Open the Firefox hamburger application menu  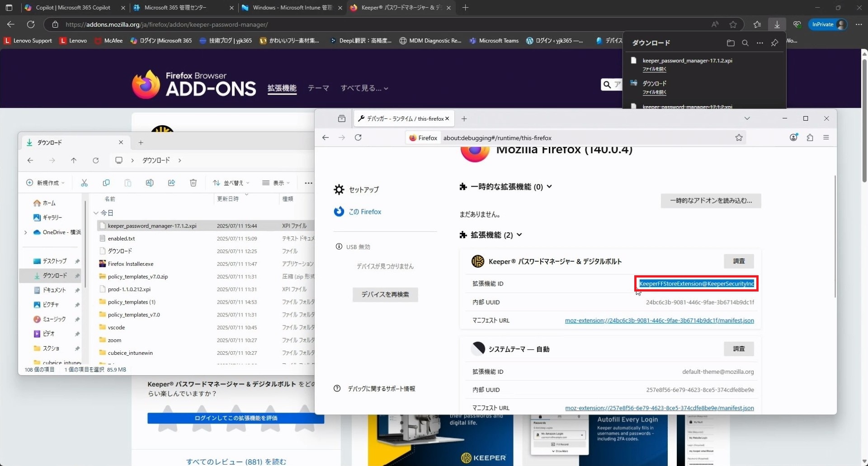826,138
